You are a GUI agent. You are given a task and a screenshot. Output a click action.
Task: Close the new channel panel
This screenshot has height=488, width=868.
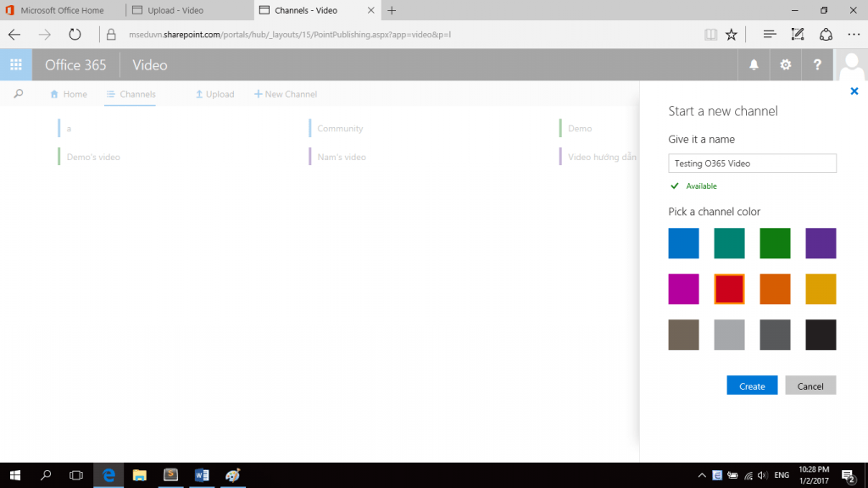click(x=854, y=91)
